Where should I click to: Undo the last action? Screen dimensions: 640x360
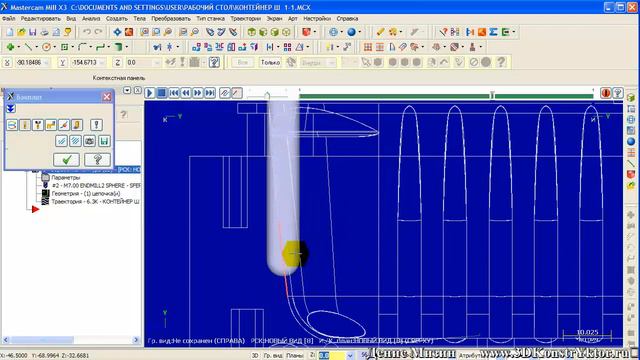coord(87,32)
